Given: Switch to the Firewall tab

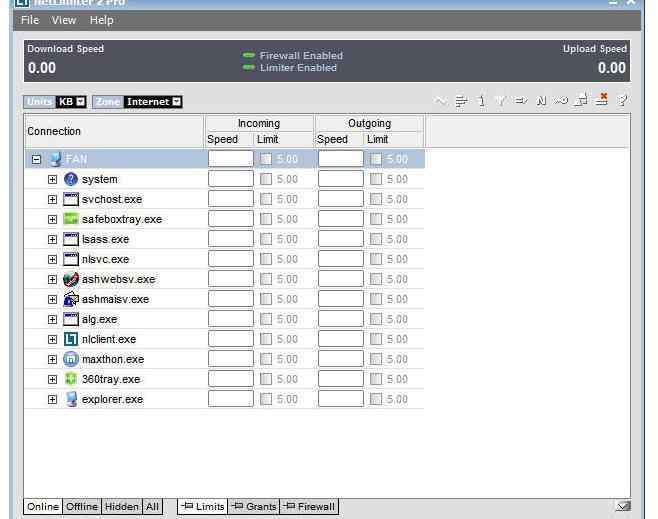Looking at the screenshot, I should coord(309,506).
